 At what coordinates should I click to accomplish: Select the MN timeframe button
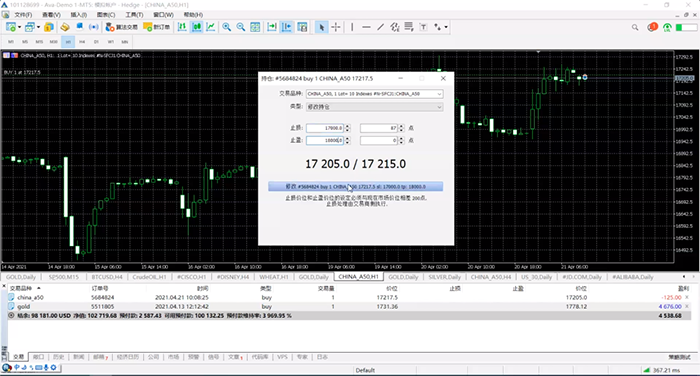click(x=125, y=42)
